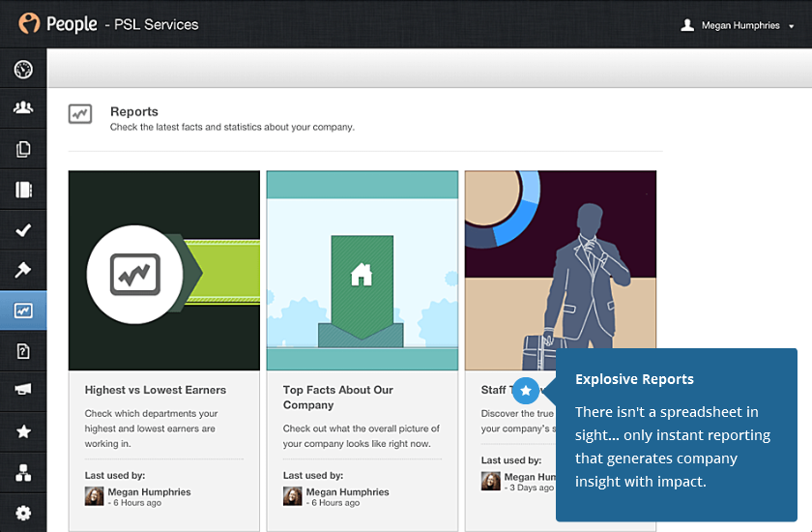Click 'Check which departments your' description text

[151, 413]
